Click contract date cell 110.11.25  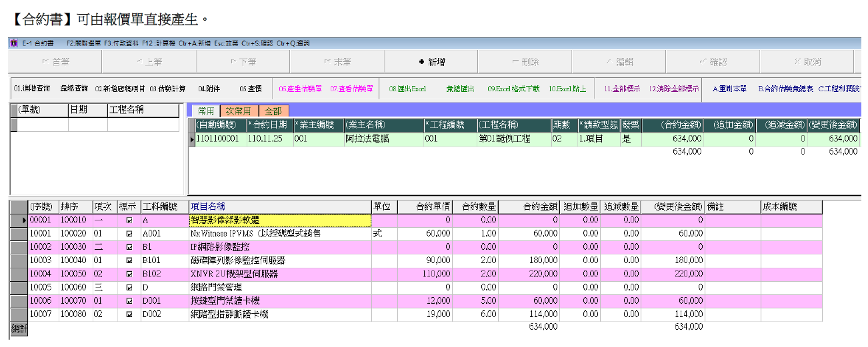point(269,139)
